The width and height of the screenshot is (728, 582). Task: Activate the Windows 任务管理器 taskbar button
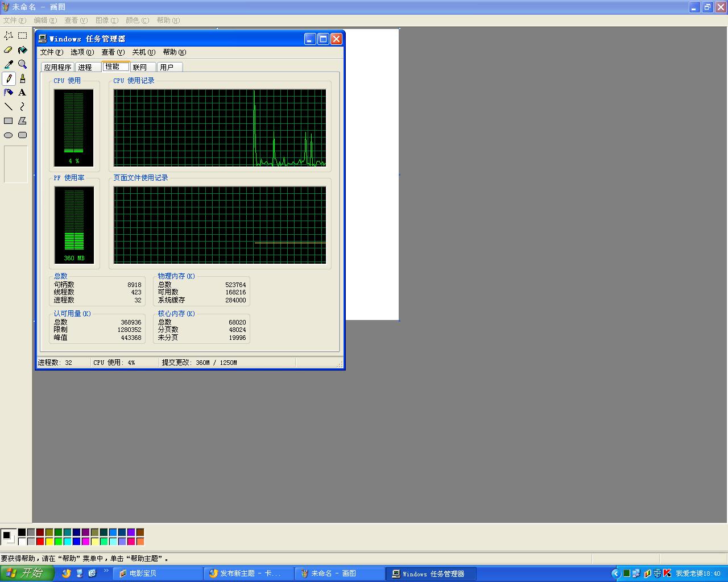[431, 573]
